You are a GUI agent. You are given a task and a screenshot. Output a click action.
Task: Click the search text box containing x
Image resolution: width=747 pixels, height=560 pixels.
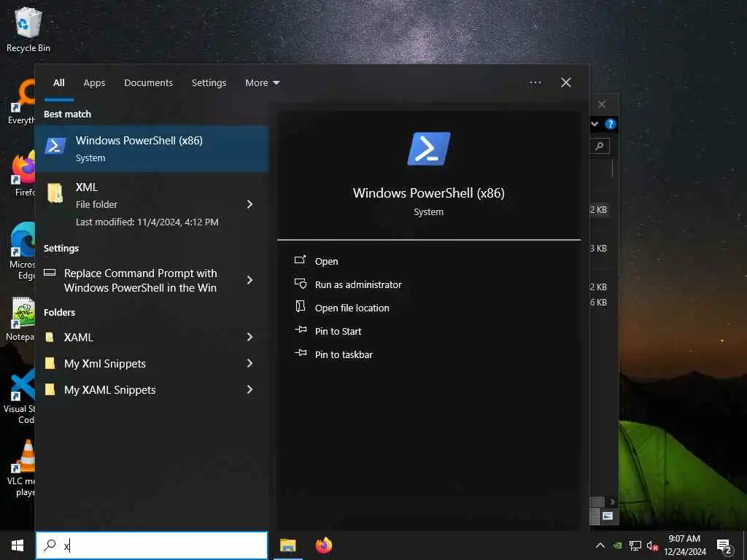(x=152, y=545)
